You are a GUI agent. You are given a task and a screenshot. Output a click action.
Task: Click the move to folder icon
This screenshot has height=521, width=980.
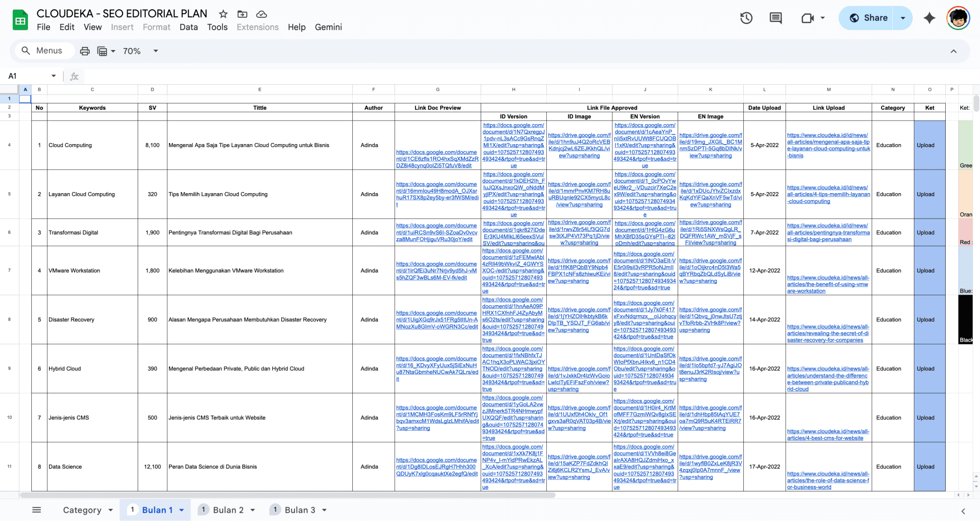[x=242, y=14]
